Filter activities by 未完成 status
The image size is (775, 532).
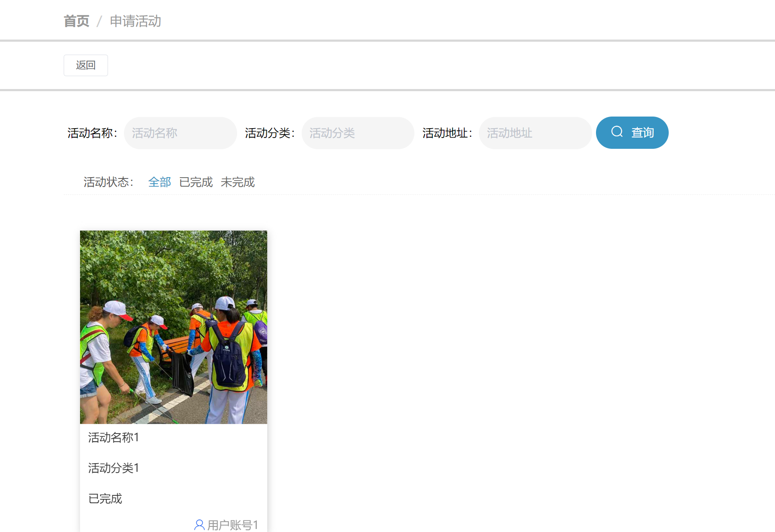[x=237, y=182]
